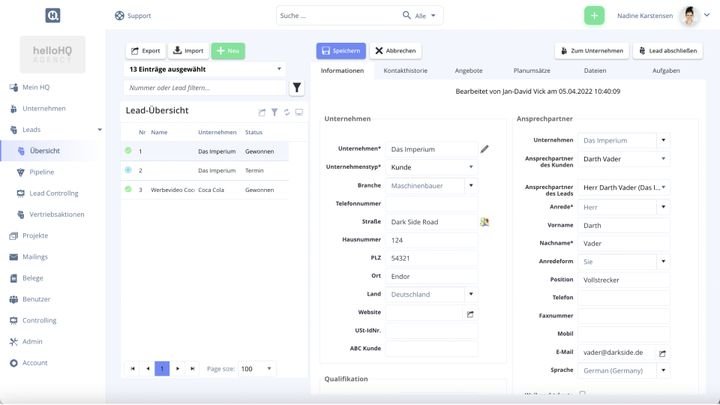
Task: Open Support help icon
Action: pyautogui.click(x=119, y=16)
